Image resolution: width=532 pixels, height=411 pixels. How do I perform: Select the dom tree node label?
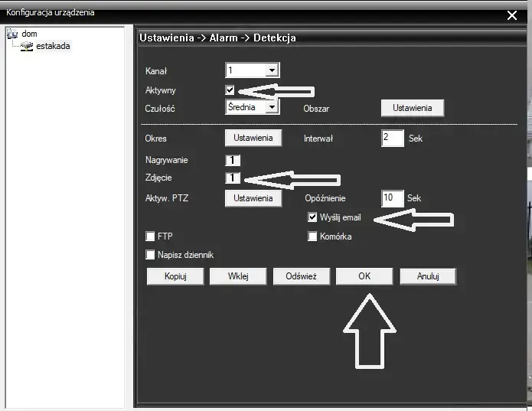pos(29,34)
